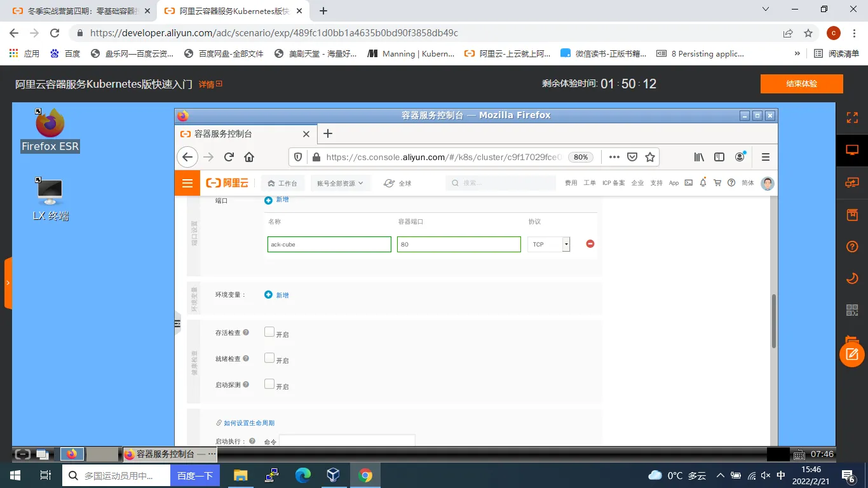The width and height of the screenshot is (868, 488).
Task: Bookmark this page with the star icon
Action: tap(650, 157)
